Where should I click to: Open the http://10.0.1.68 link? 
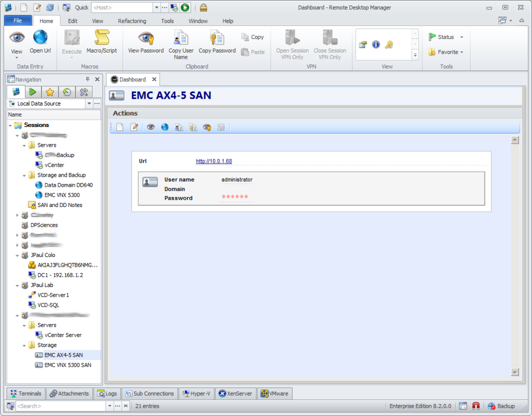[x=214, y=161]
